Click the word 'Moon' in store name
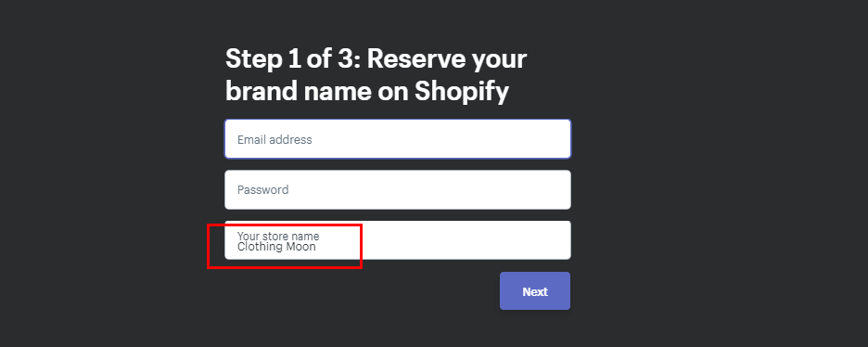This screenshot has height=347, width=868. pyautogui.click(x=300, y=247)
